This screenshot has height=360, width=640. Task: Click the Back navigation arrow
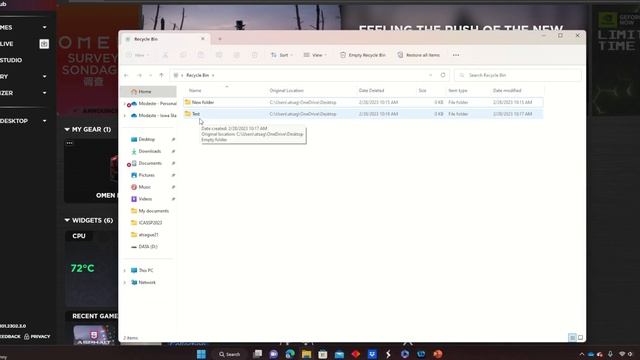pyautogui.click(x=127, y=76)
